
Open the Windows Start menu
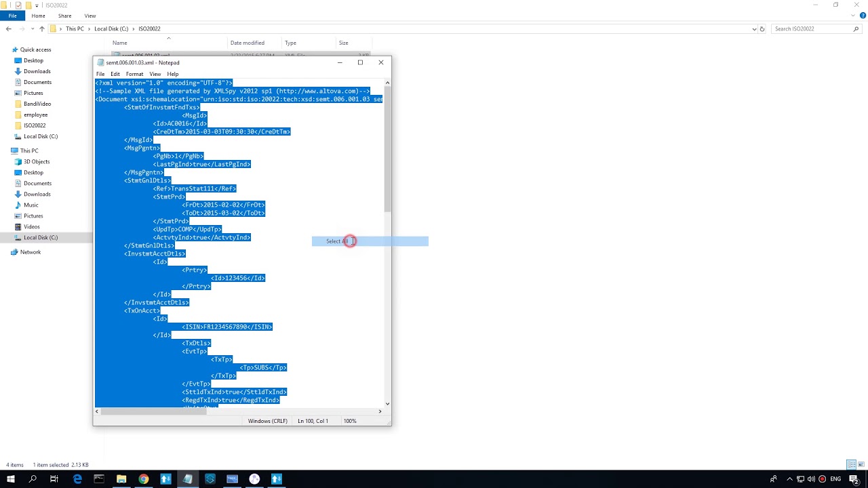(10, 479)
